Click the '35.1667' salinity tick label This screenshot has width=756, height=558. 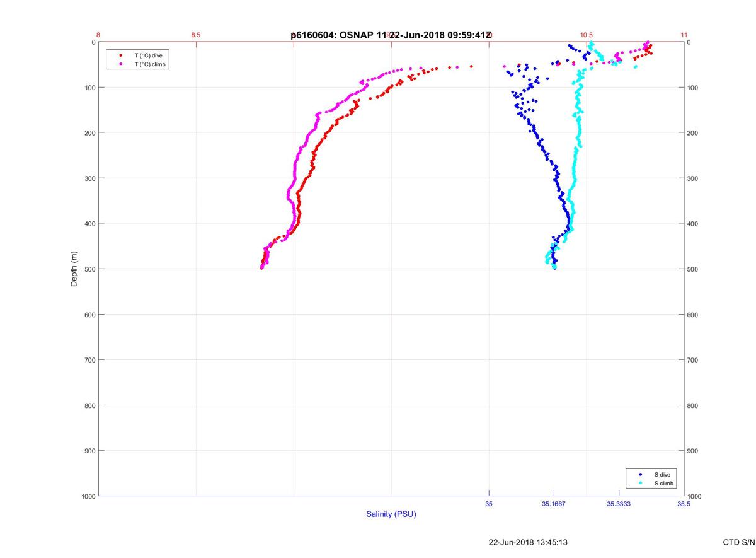[554, 504]
